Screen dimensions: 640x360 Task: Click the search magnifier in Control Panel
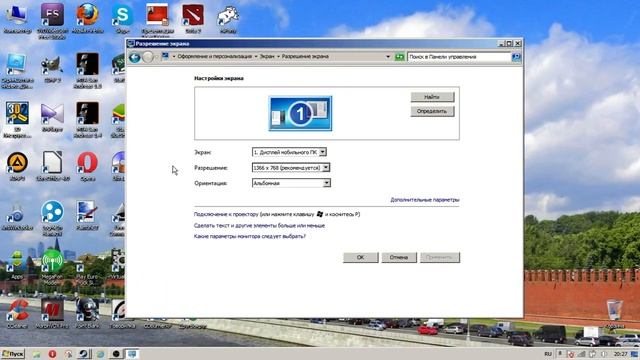click(x=516, y=57)
